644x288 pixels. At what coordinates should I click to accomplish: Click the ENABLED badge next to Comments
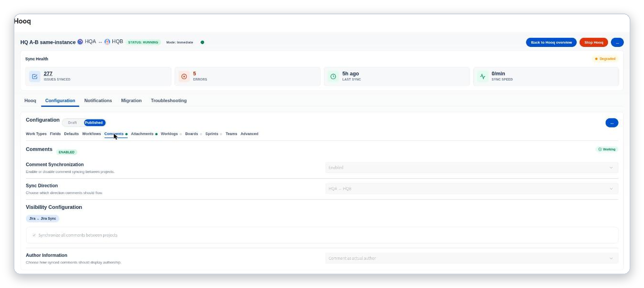67,152
